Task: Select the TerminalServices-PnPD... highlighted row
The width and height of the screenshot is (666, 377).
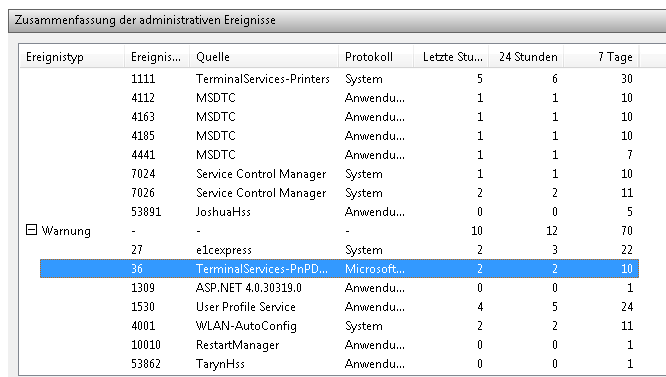Action: pyautogui.click(x=339, y=269)
